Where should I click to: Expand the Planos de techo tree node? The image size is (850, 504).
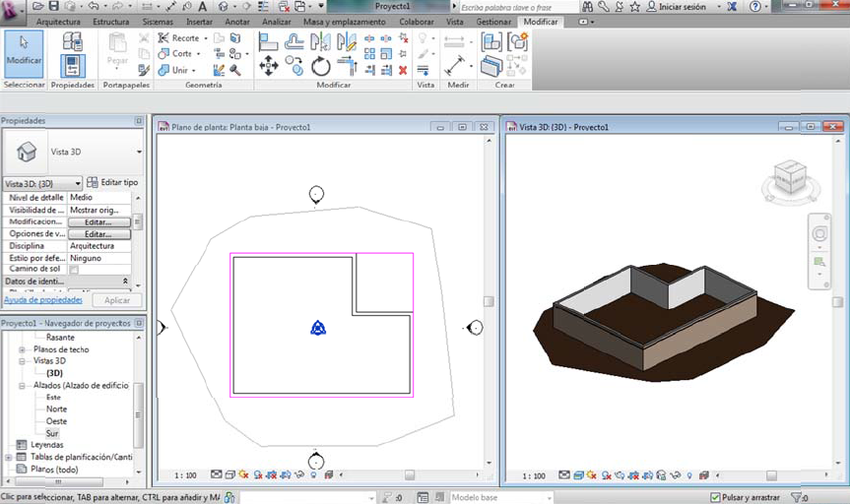pyautogui.click(x=23, y=349)
